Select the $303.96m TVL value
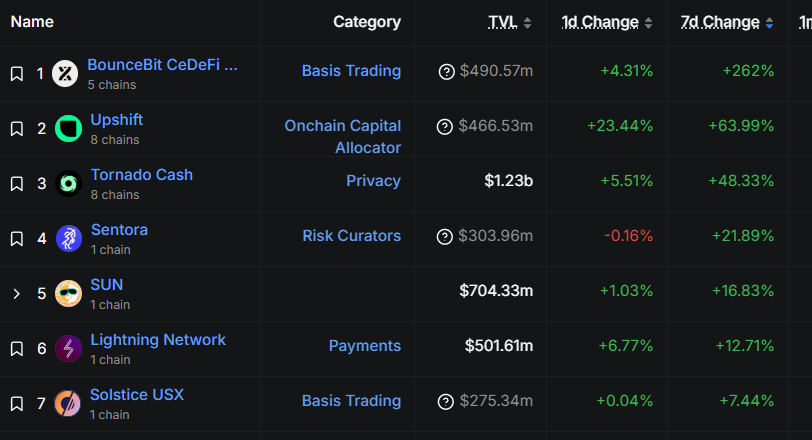 496,236
